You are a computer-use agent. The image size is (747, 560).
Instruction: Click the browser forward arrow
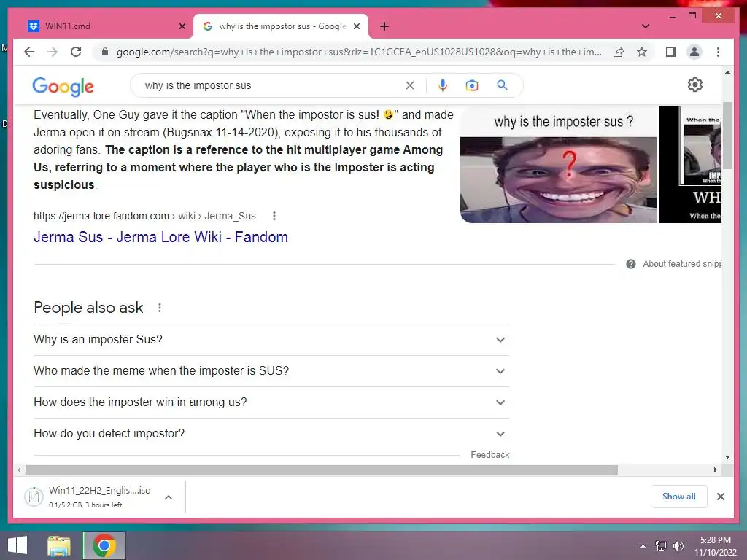click(x=53, y=52)
